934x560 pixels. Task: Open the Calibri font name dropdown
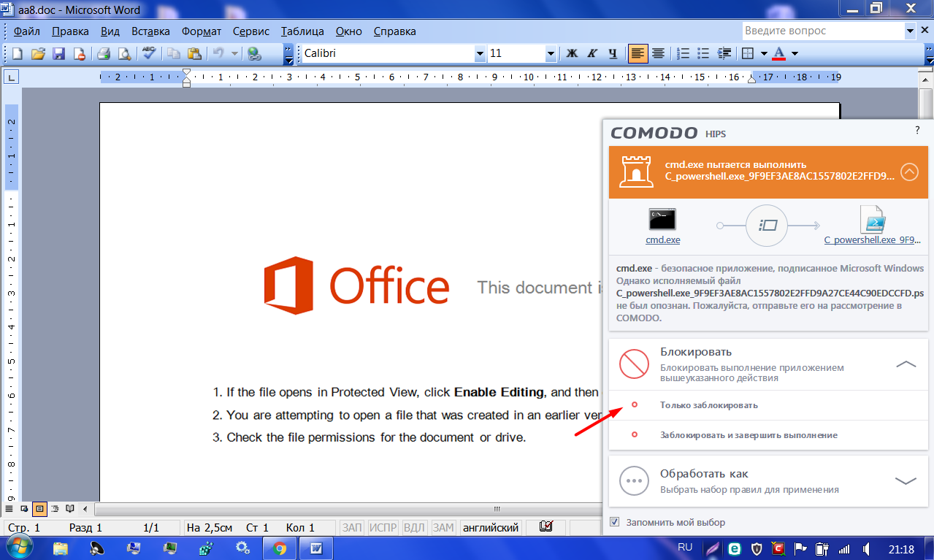(480, 53)
